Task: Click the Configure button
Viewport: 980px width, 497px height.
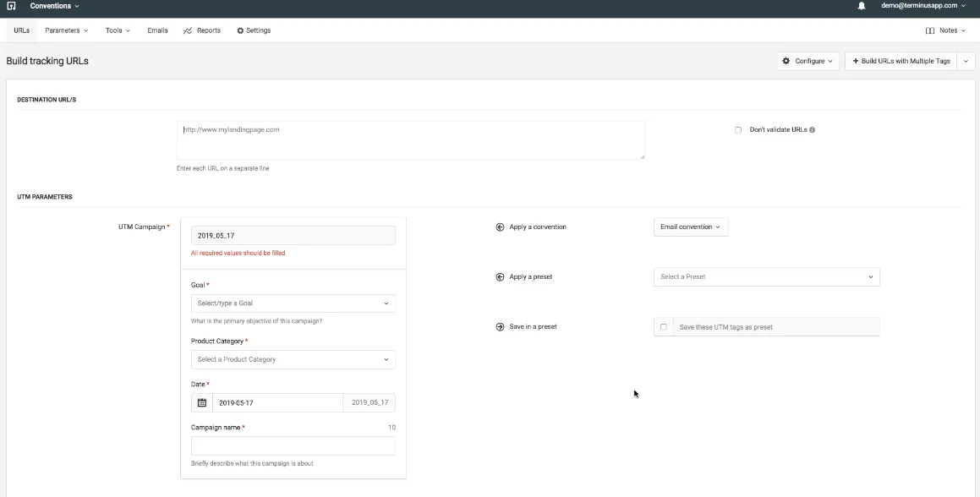Action: (x=807, y=60)
